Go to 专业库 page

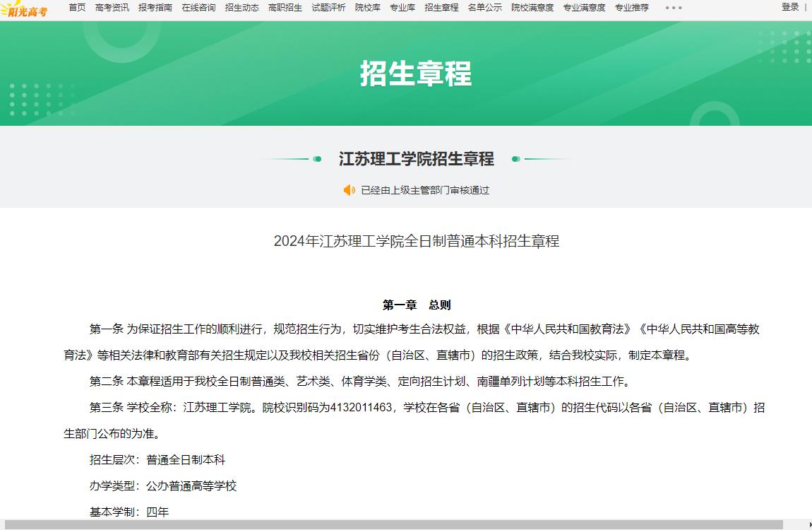pos(402,8)
